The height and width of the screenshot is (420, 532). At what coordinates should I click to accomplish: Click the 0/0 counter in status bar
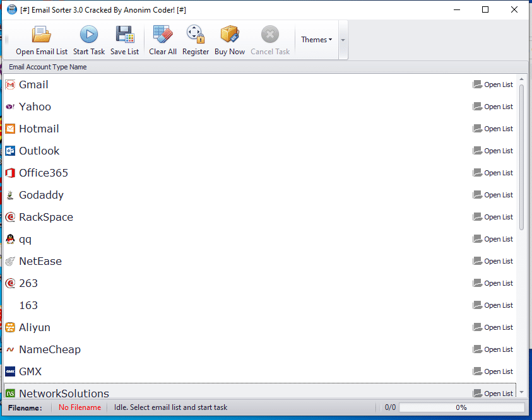[390, 407]
